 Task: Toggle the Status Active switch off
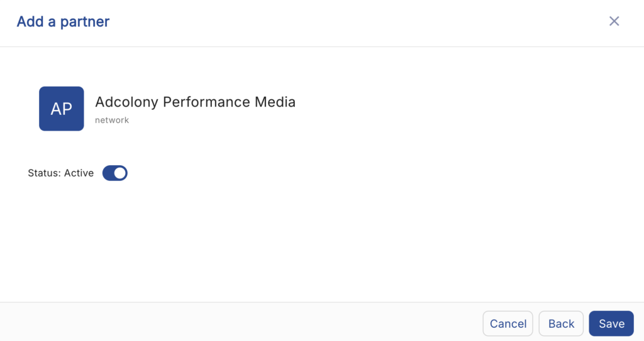tap(115, 173)
